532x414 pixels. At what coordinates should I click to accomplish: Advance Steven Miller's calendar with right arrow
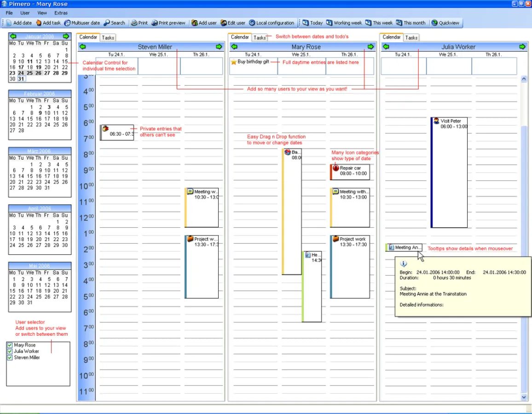pyautogui.click(x=219, y=46)
